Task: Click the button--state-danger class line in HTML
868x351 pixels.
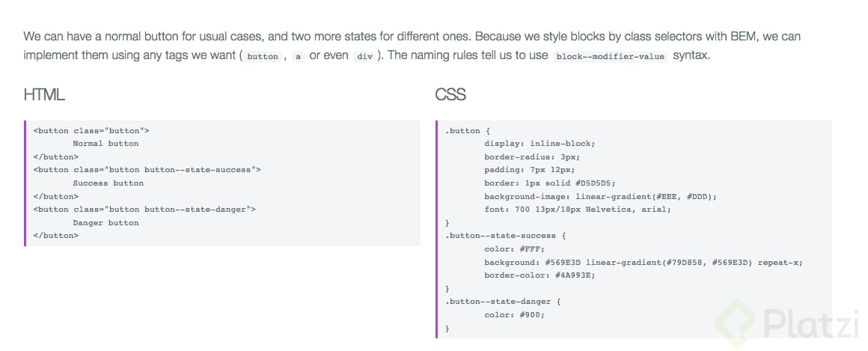Action: pyautogui.click(x=144, y=209)
